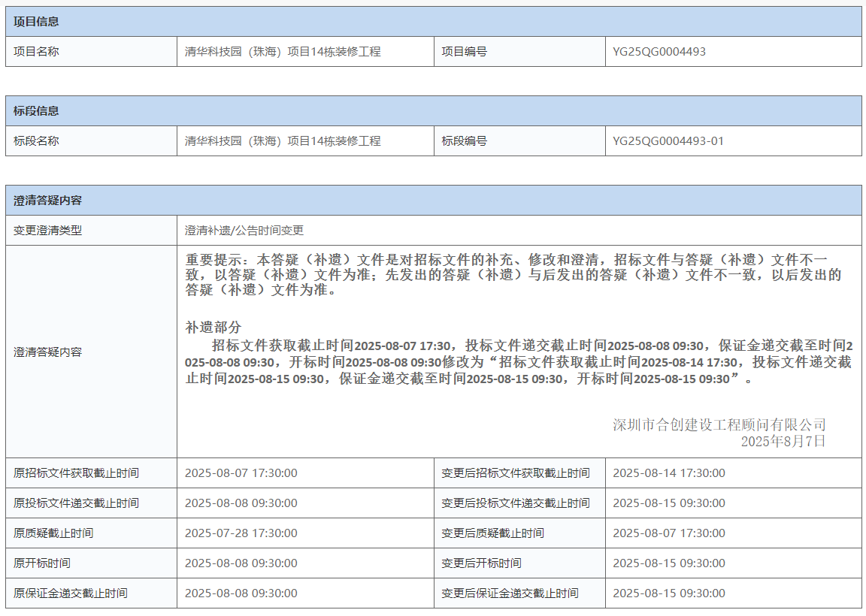
Task: Click the 原开标时间 label
Action: tap(42, 563)
